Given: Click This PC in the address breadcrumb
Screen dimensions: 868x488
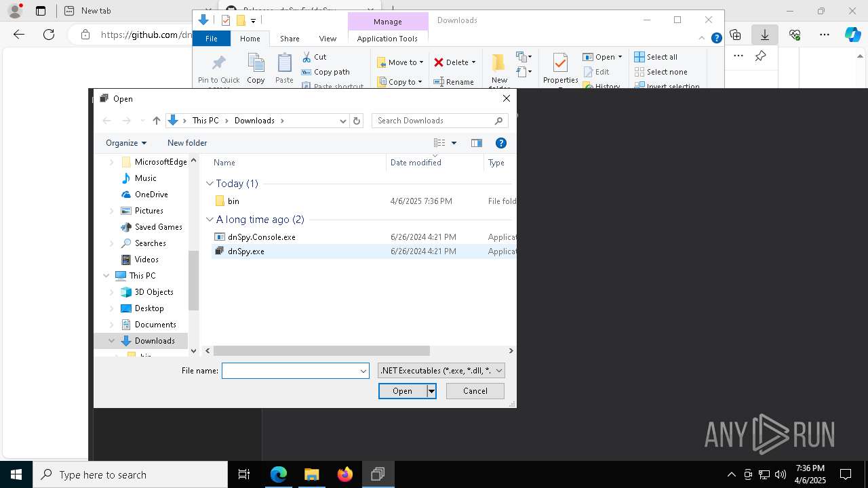Looking at the screenshot, I should (x=205, y=121).
